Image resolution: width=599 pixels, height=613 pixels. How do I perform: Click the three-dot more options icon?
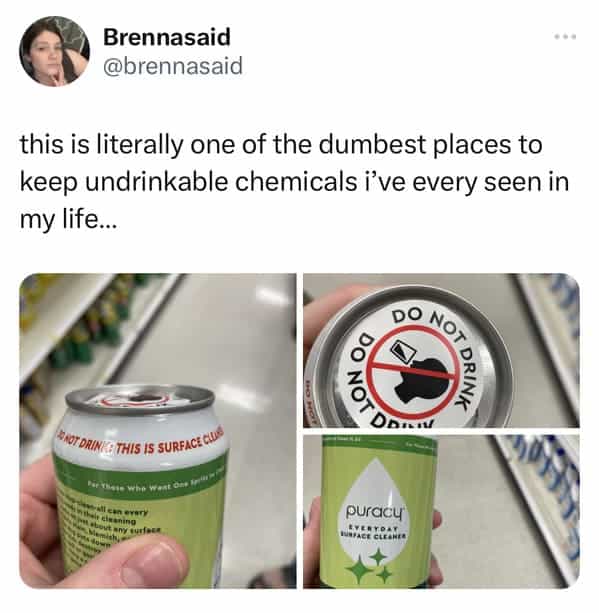tap(565, 37)
